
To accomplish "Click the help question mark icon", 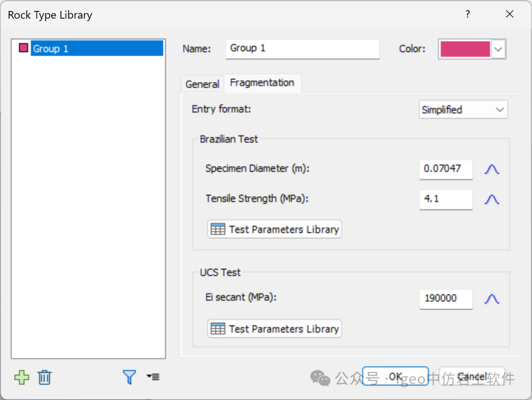I will coord(467,14).
